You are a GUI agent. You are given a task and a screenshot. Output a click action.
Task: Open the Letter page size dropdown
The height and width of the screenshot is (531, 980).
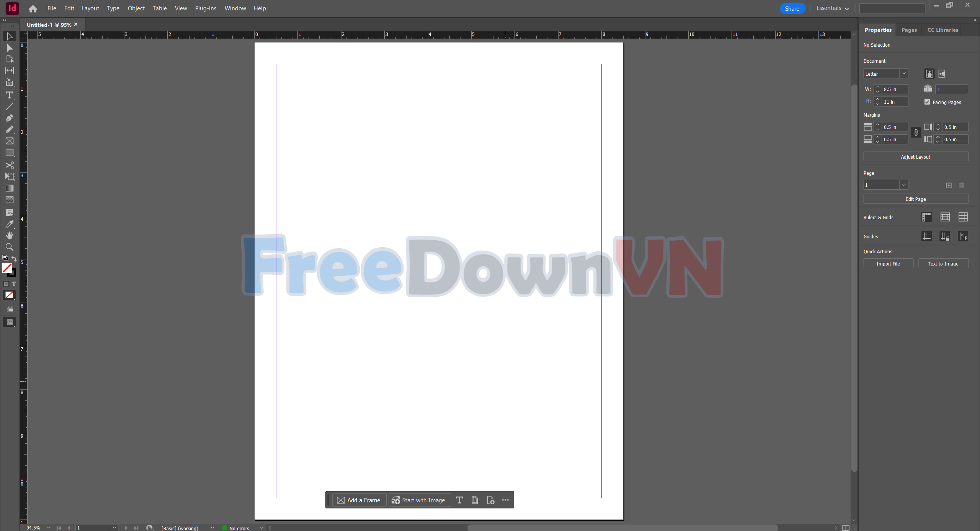[x=903, y=73]
